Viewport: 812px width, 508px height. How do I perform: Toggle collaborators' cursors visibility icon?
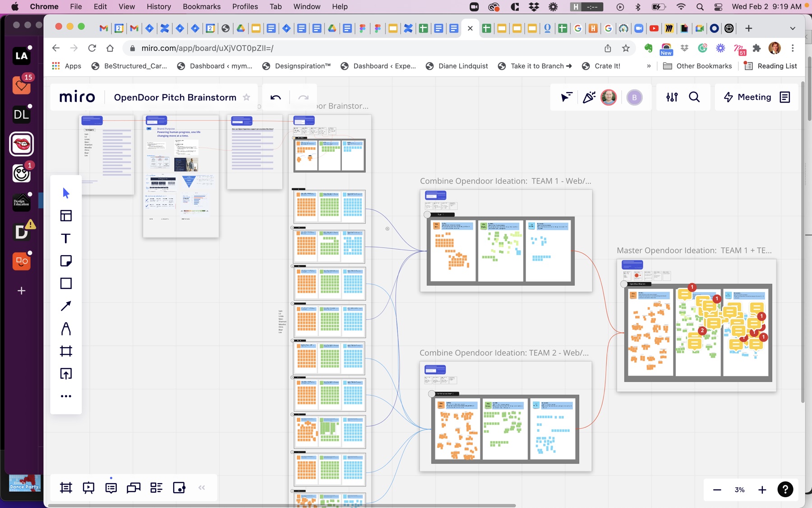coord(566,97)
